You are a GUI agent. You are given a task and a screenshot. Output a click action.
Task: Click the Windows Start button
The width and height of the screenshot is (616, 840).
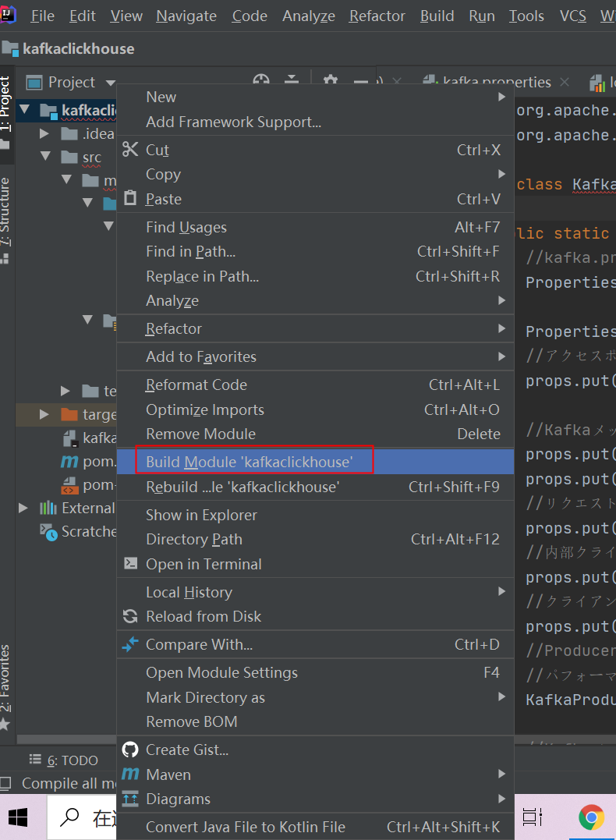pos(18,817)
